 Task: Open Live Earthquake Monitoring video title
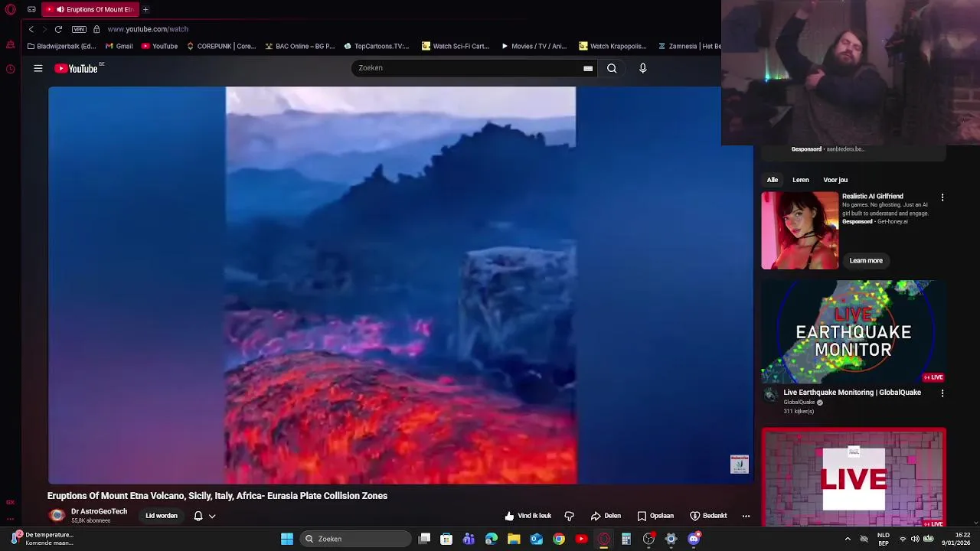pos(852,393)
